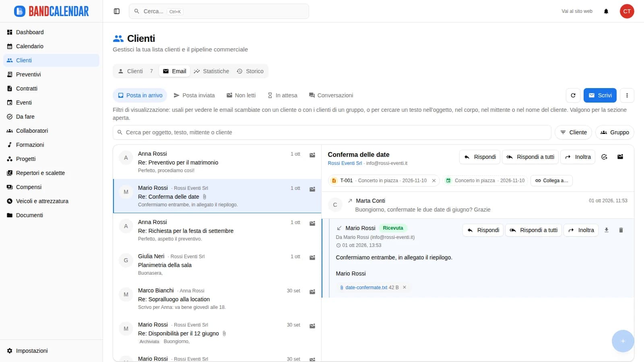This screenshot has height=362, width=644.
Task: Delete Mario Rossi's message via trash icon
Action: coord(621,230)
